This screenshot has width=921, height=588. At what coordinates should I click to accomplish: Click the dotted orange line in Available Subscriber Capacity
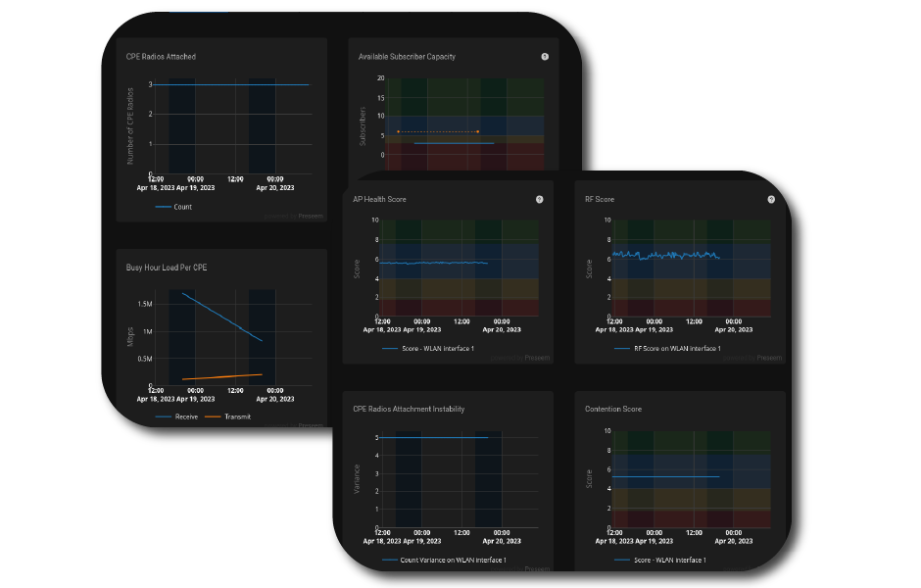click(x=436, y=132)
